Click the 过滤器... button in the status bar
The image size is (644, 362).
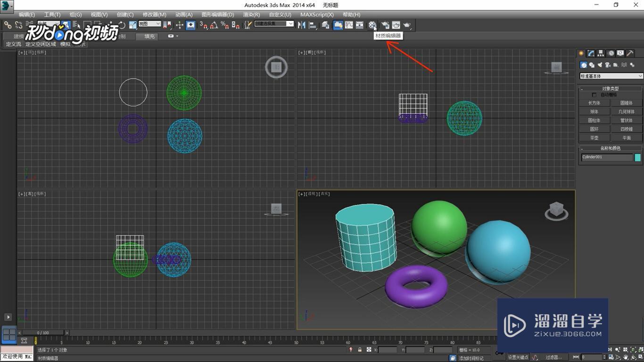tap(554, 357)
